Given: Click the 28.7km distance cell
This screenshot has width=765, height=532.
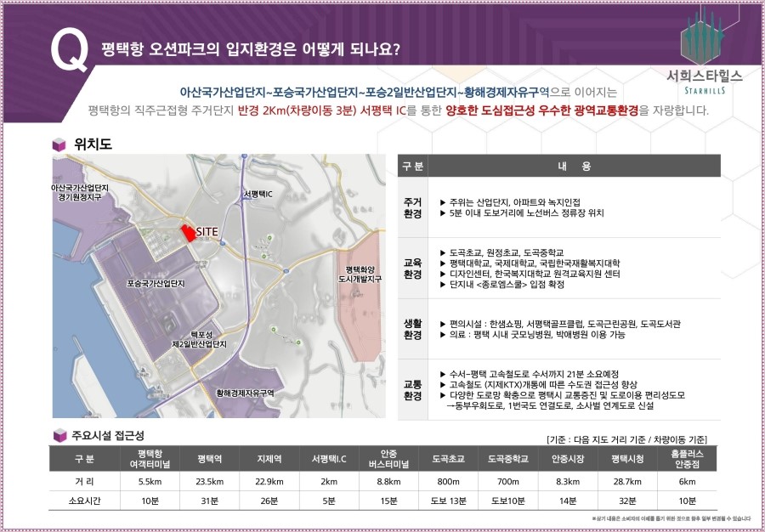Looking at the screenshot, I should (x=627, y=482).
